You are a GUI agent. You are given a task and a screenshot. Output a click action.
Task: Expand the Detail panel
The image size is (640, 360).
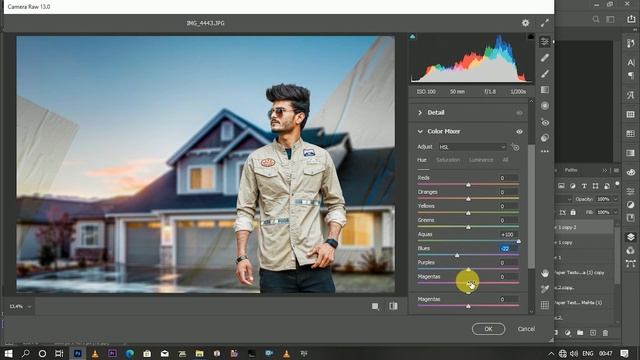pos(420,113)
